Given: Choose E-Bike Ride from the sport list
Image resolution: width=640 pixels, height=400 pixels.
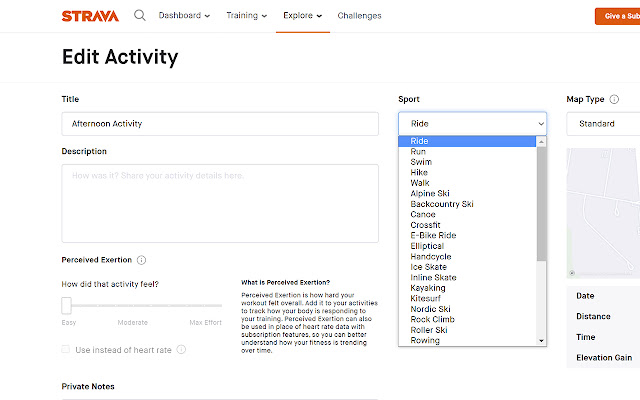Looking at the screenshot, I should tap(467, 236).
